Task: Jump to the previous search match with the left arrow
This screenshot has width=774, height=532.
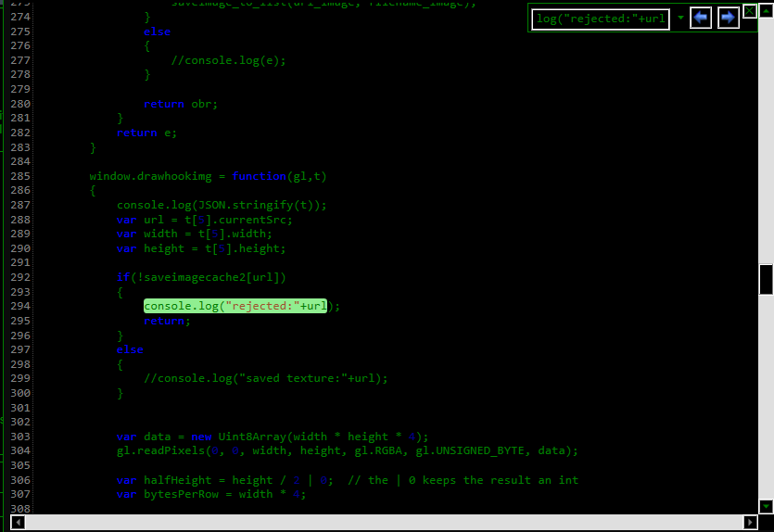Action: (700, 19)
